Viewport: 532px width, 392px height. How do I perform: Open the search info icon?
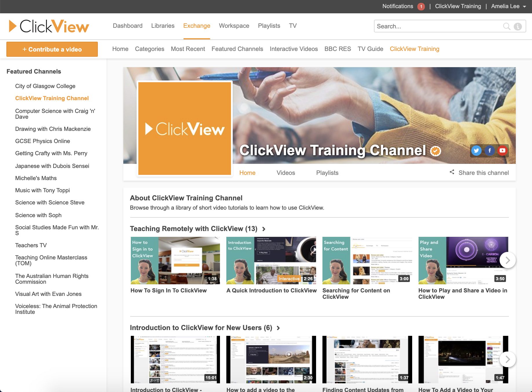(518, 26)
